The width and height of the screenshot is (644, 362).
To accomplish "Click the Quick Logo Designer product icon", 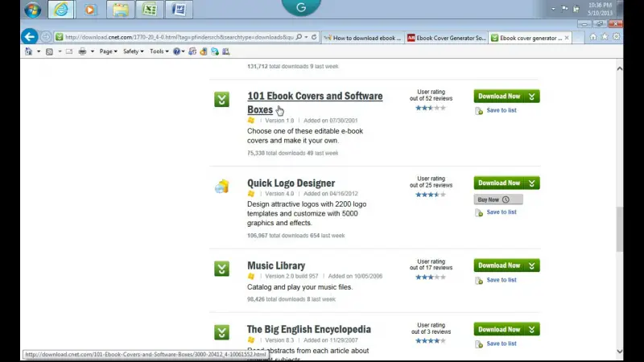I will (222, 187).
